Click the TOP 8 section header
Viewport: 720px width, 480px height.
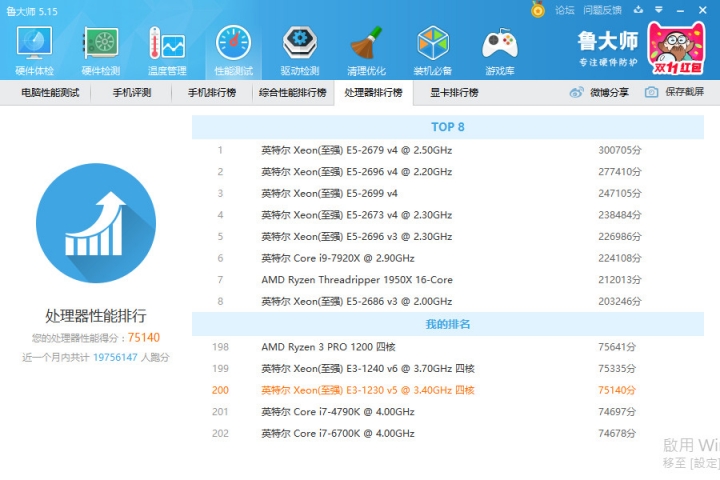[448, 127]
